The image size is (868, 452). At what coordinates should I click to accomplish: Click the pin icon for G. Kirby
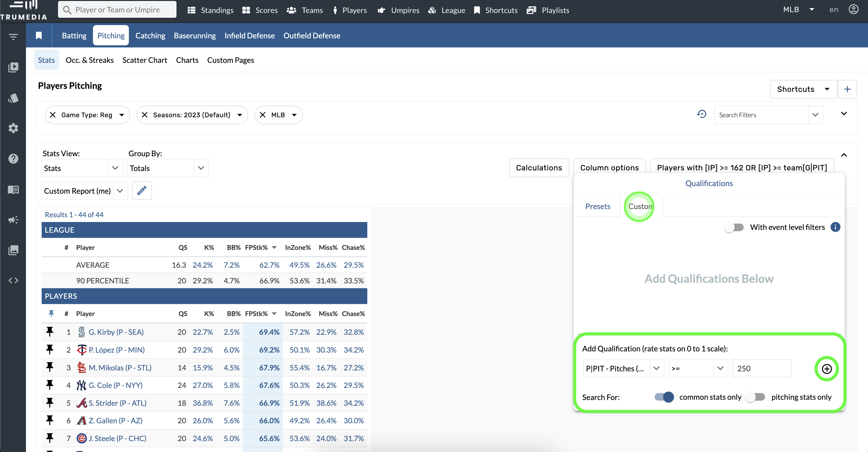click(x=50, y=332)
